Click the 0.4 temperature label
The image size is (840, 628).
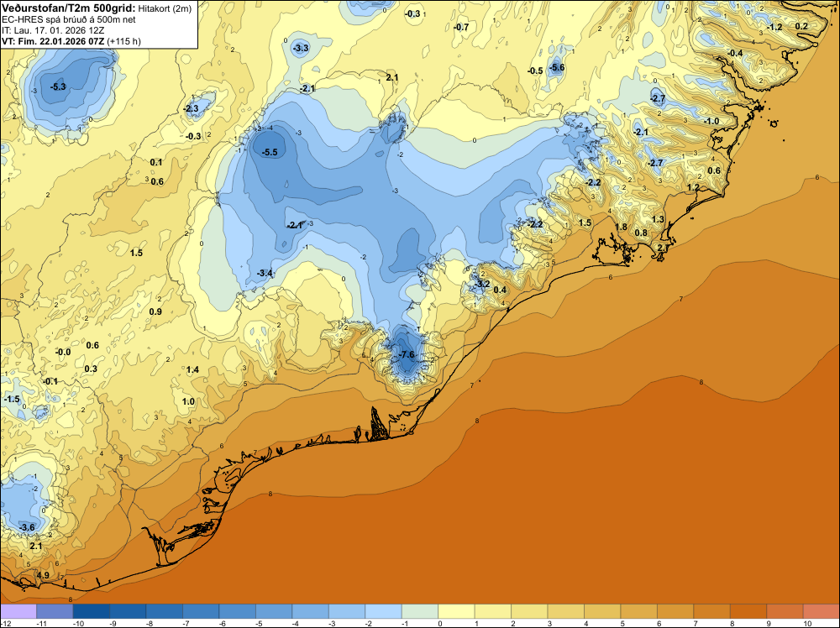499,290
